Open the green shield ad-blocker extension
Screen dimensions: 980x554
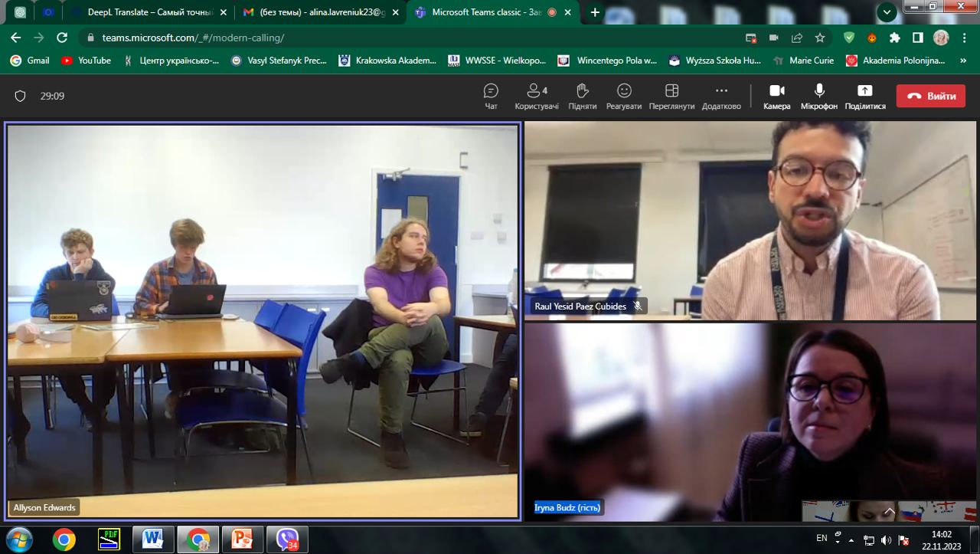tap(849, 38)
